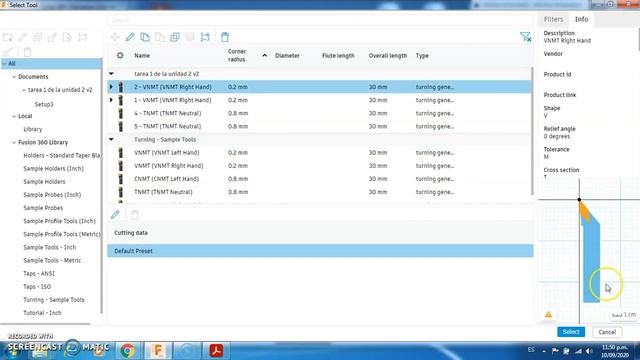Click in the Search field at top
Viewport: 640px width, 360px height.
[x=320, y=20]
